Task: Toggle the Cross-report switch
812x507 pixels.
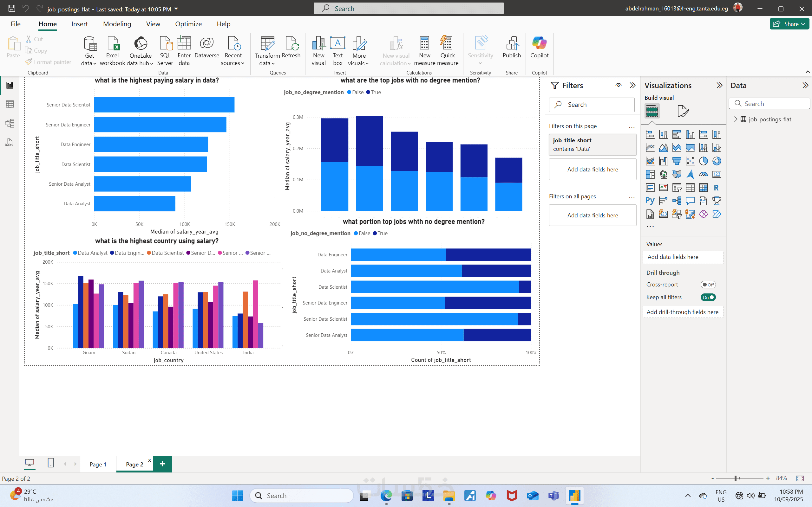Action: 708,285
